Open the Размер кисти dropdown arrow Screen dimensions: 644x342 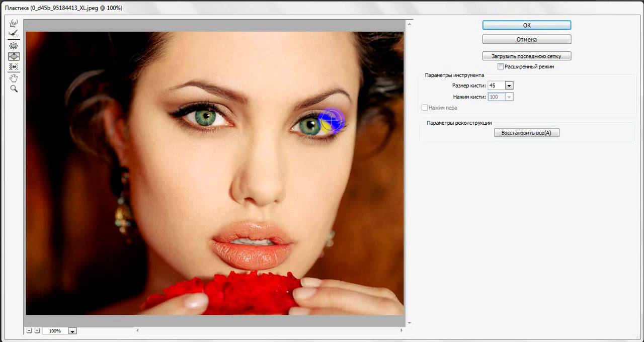509,85
